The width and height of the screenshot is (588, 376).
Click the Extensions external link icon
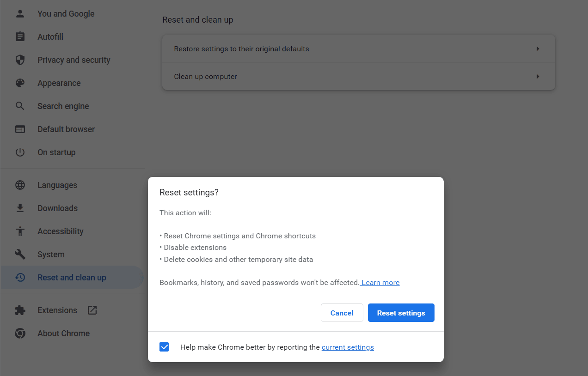(x=92, y=310)
